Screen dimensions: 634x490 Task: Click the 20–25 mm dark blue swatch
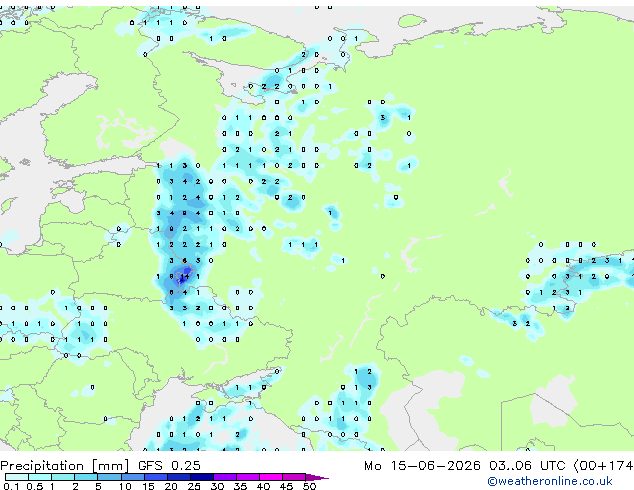pyautogui.click(x=178, y=477)
